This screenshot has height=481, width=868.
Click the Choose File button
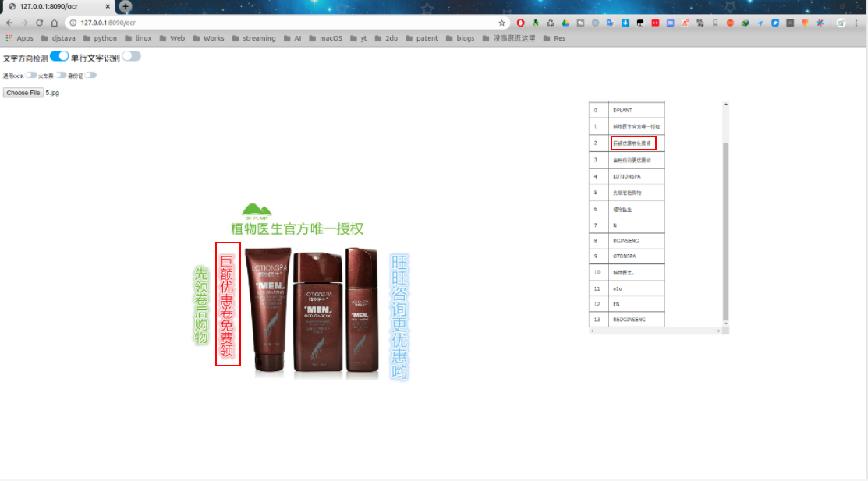click(23, 93)
